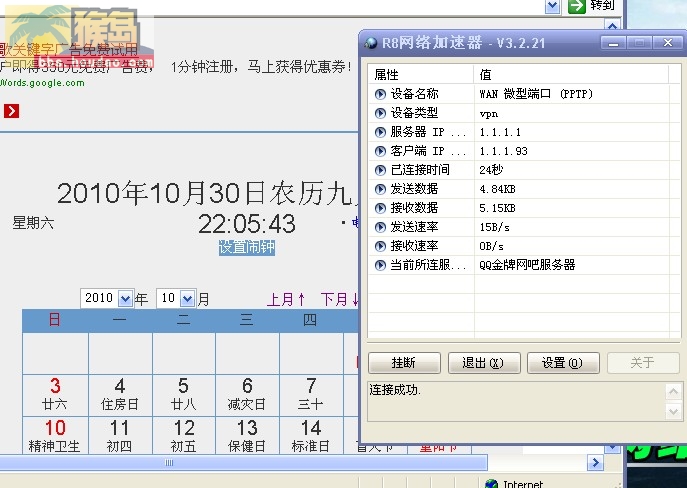Click the green 转到 go arrow icon

(x=577, y=6)
